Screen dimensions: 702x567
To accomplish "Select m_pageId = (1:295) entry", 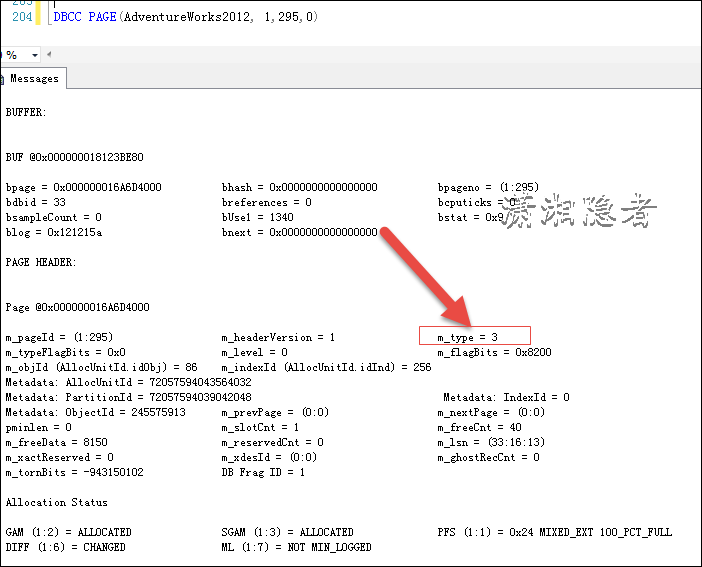I will click(x=59, y=337).
